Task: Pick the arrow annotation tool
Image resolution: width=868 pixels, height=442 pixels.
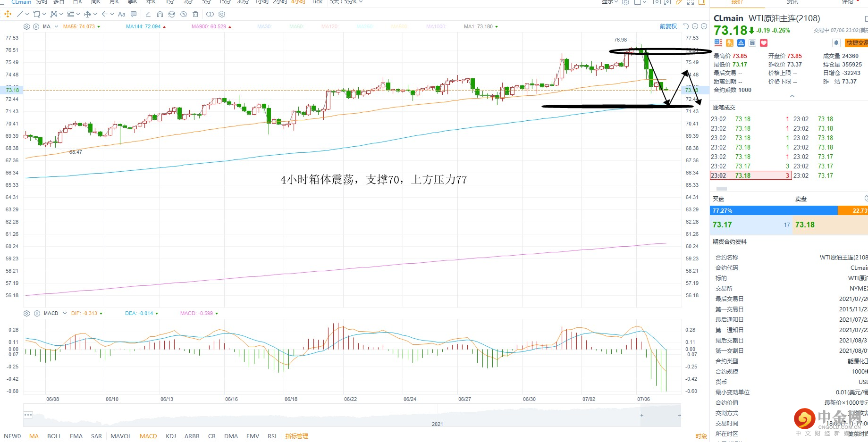Action: [105, 14]
